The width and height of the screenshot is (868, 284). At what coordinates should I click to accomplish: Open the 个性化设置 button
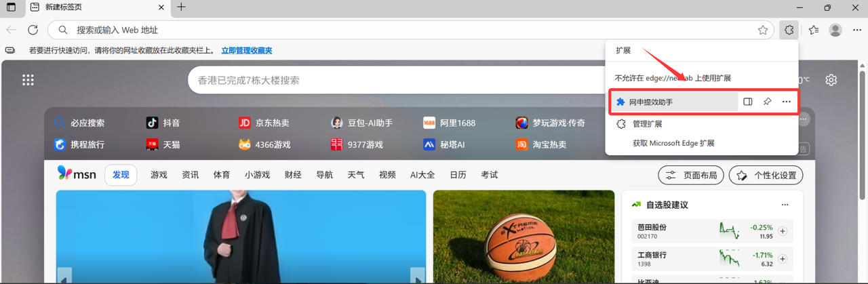[766, 176]
